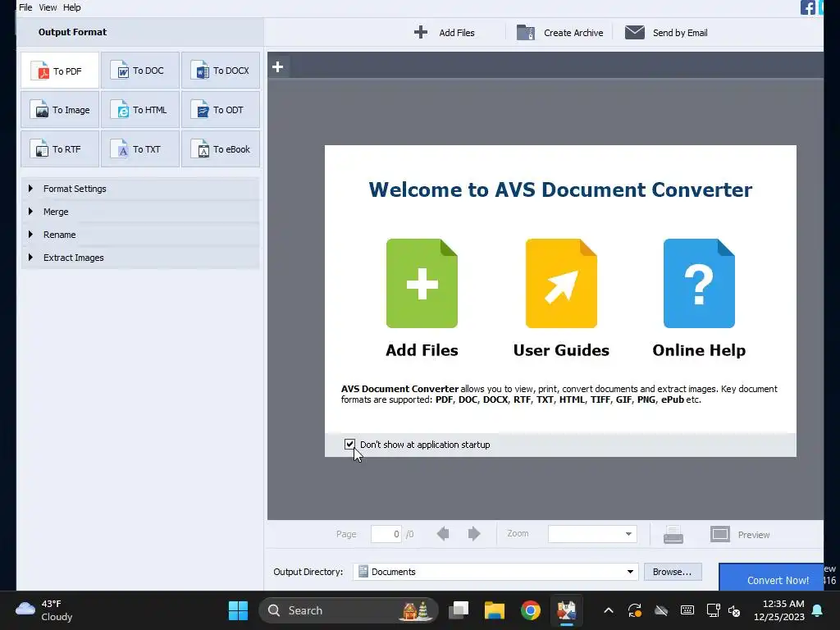Click the Preview button
Viewport: 840px width, 630px height.
[740, 535]
